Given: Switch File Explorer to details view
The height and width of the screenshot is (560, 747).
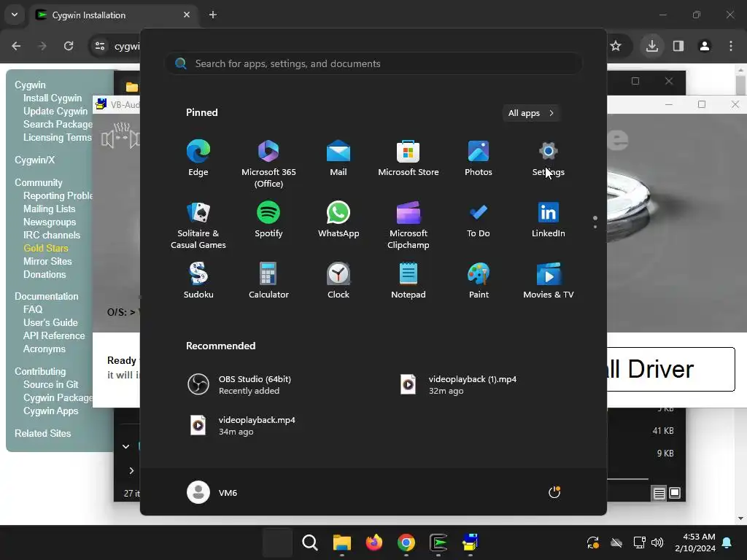Looking at the screenshot, I should tap(659, 494).
